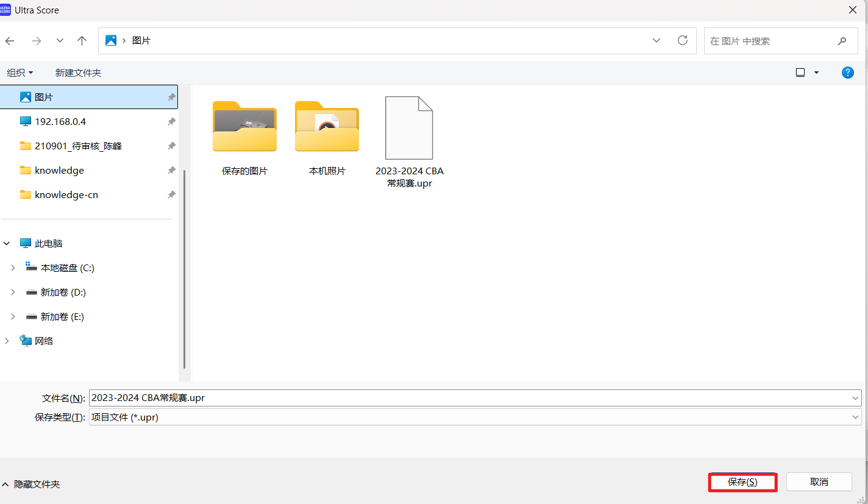Open the address bar history dropdown
The width and height of the screenshot is (868, 504).
tap(656, 40)
